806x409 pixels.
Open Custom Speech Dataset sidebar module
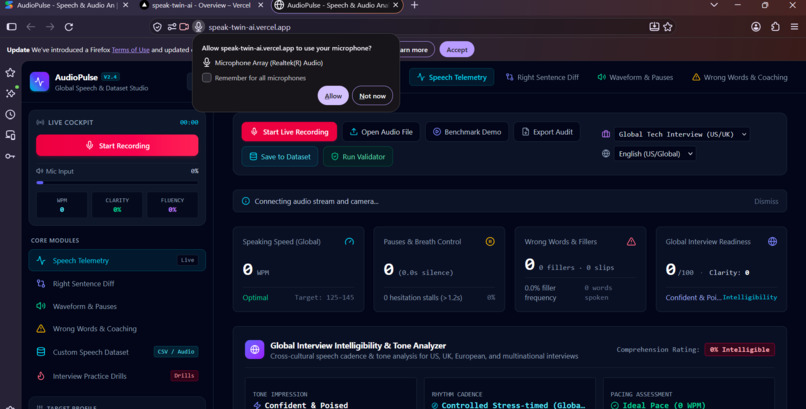coord(117,352)
